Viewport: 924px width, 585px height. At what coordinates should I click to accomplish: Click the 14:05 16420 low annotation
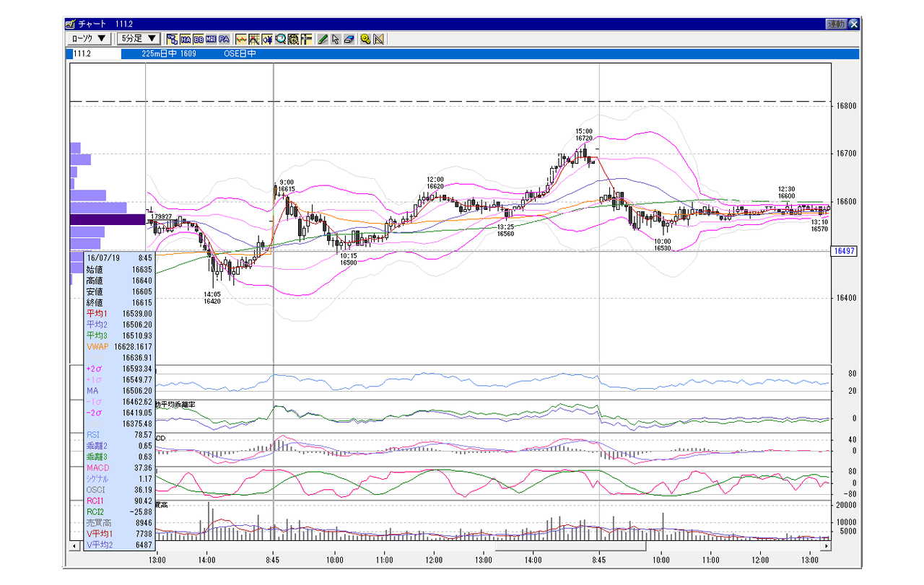click(x=212, y=298)
